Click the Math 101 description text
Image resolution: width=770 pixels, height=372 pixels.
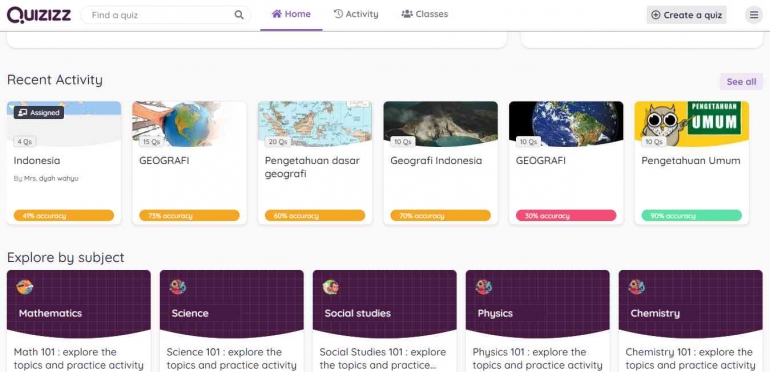click(x=79, y=359)
